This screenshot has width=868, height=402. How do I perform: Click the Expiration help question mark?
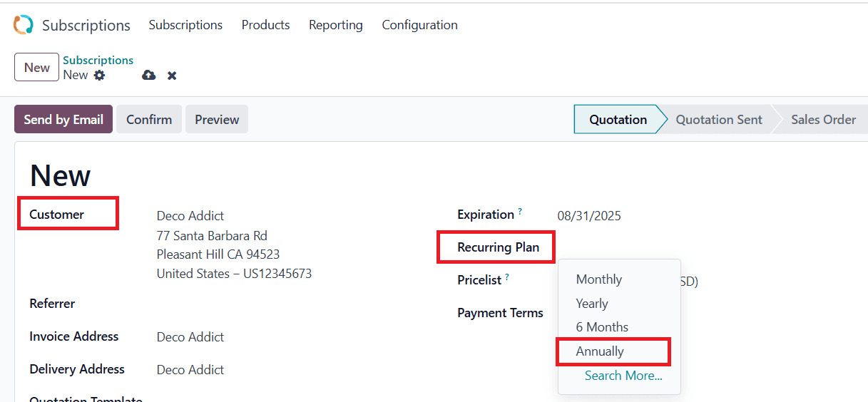(x=520, y=212)
